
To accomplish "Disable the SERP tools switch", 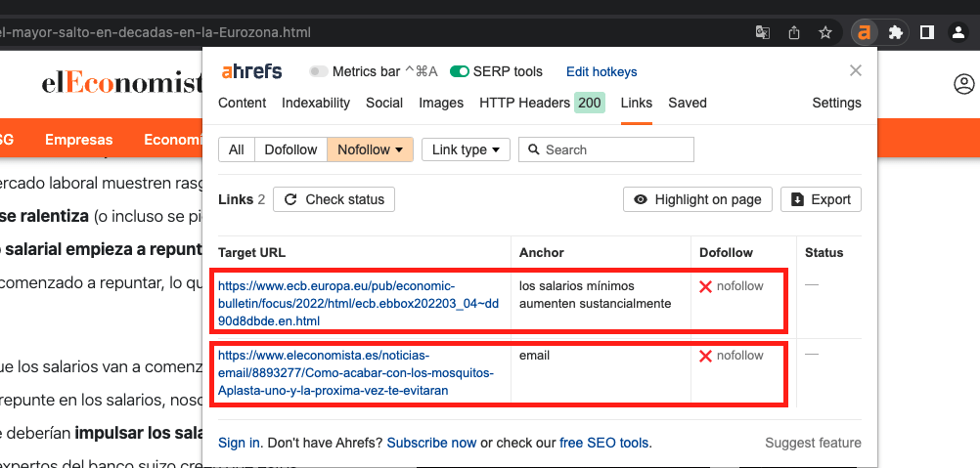I will (460, 71).
